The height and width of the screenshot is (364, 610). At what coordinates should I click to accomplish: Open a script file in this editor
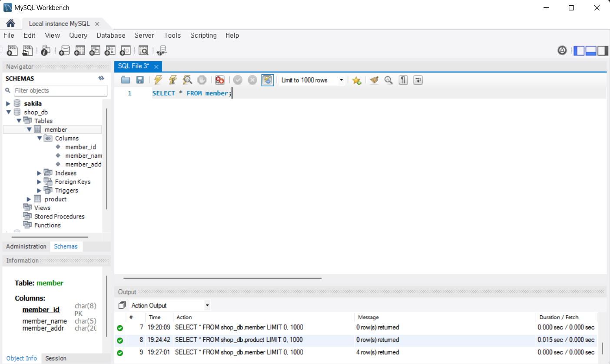click(x=126, y=80)
